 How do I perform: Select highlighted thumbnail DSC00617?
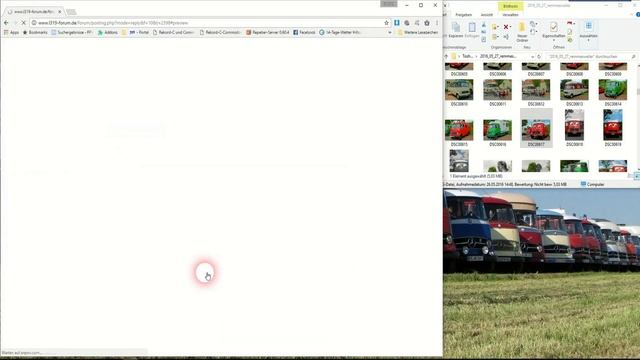[x=536, y=128]
